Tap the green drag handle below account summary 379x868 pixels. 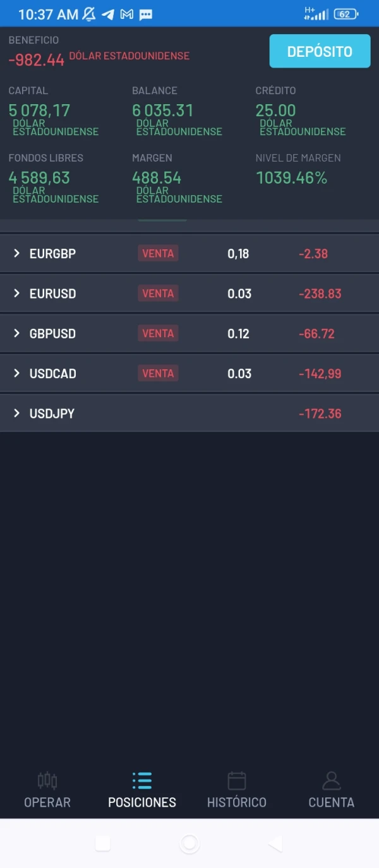pos(162,220)
